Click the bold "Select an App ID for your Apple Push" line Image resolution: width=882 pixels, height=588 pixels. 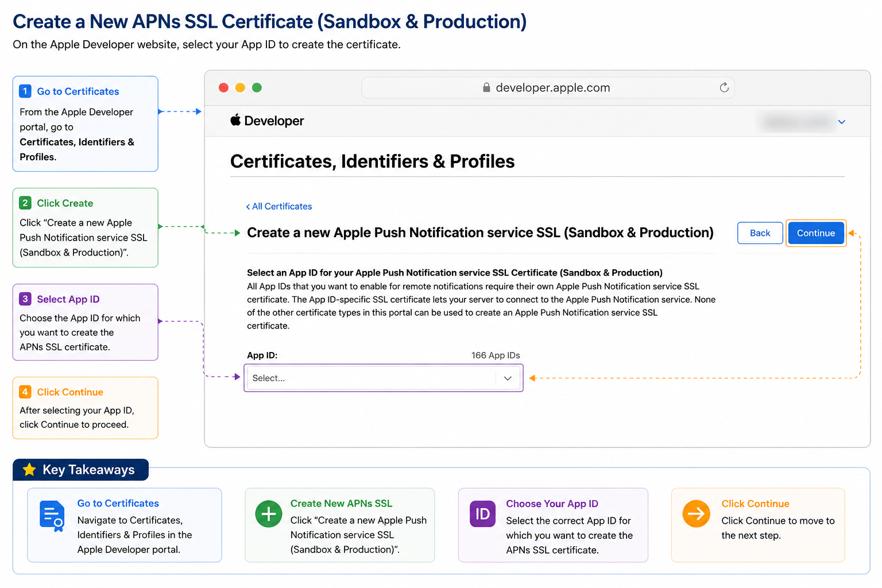[x=455, y=273]
